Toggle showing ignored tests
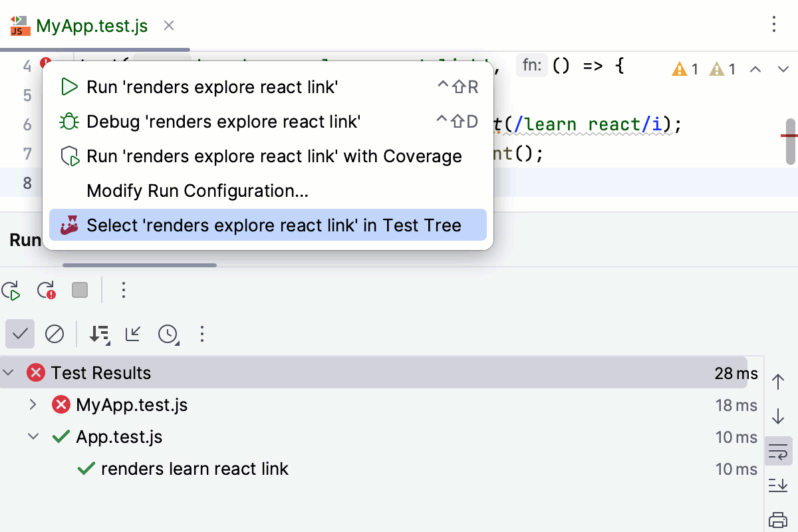Screen dimensions: 798x532 point(55,334)
